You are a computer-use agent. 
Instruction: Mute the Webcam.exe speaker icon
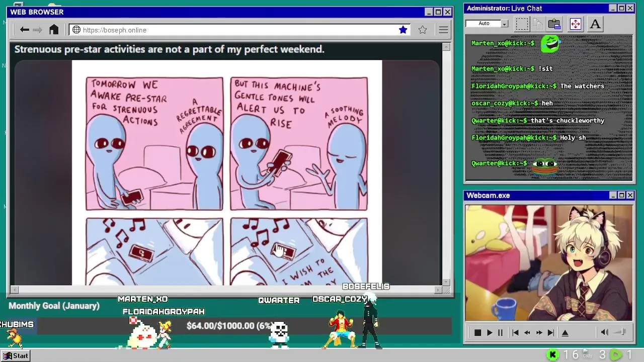point(605,332)
